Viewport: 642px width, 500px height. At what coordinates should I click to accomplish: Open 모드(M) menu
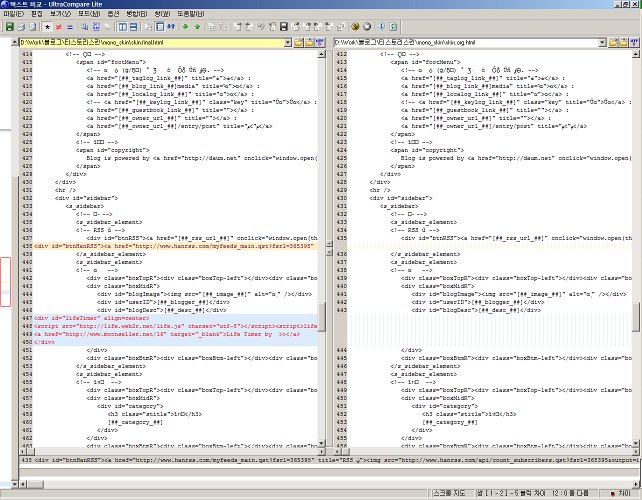coord(89,14)
